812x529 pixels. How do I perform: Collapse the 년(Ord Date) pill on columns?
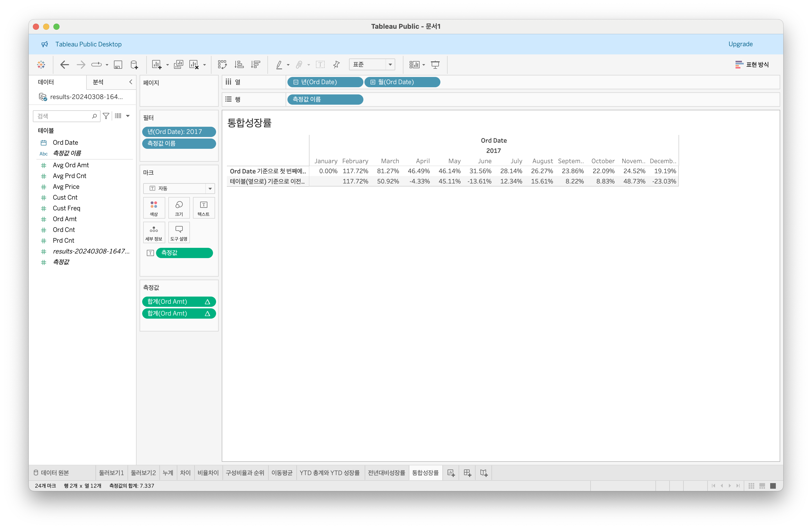coord(296,82)
